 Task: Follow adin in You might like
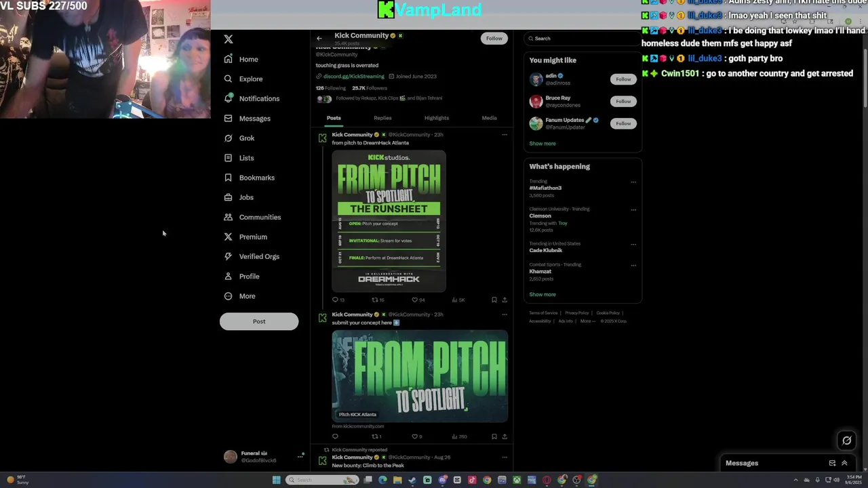point(623,79)
